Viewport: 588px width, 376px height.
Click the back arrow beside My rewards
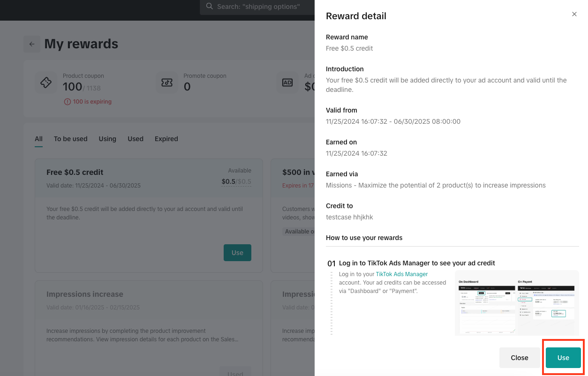[32, 44]
